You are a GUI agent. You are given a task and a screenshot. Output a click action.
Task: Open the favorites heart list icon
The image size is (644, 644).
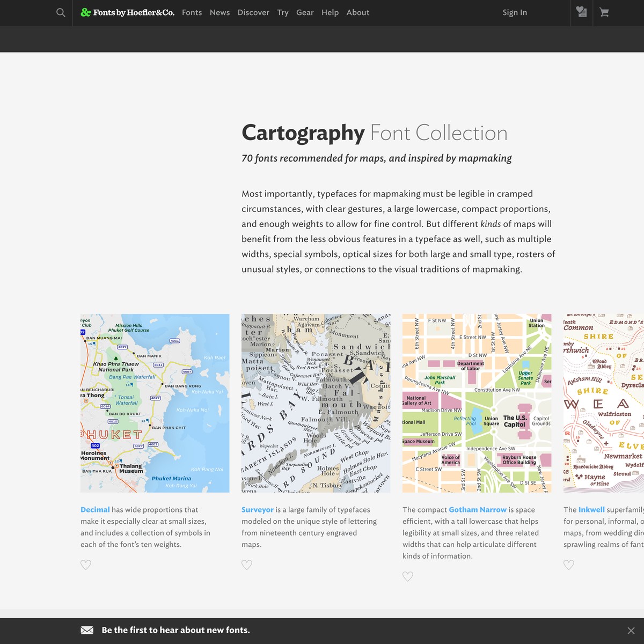581,12
